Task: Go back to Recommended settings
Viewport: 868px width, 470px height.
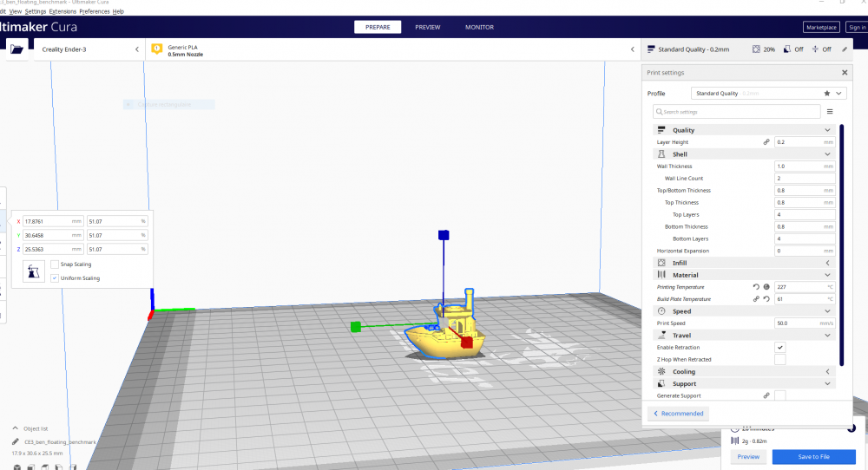Action: pyautogui.click(x=679, y=414)
